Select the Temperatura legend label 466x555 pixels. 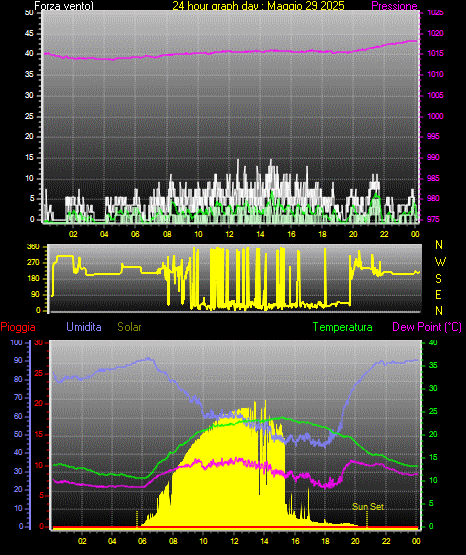(x=343, y=327)
